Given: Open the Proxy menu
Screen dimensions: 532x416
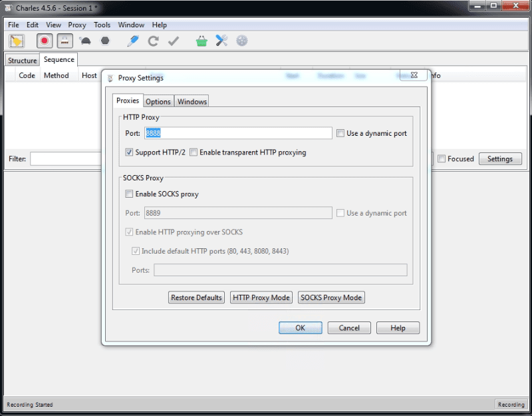Looking at the screenshot, I should click(77, 25).
